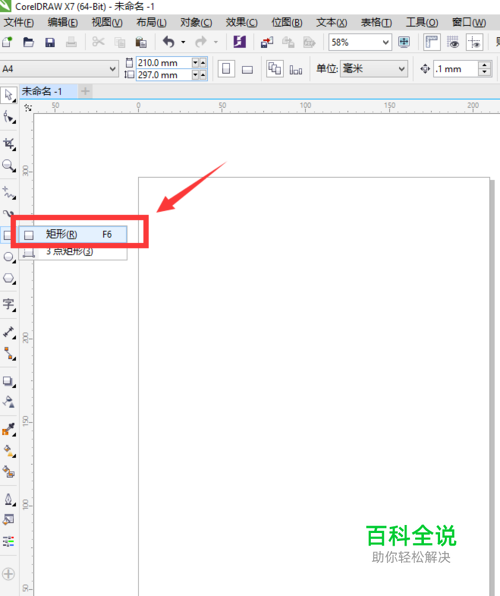The height and width of the screenshot is (596, 500).
Task: Toggle apply layout to current page
Action: [296, 70]
